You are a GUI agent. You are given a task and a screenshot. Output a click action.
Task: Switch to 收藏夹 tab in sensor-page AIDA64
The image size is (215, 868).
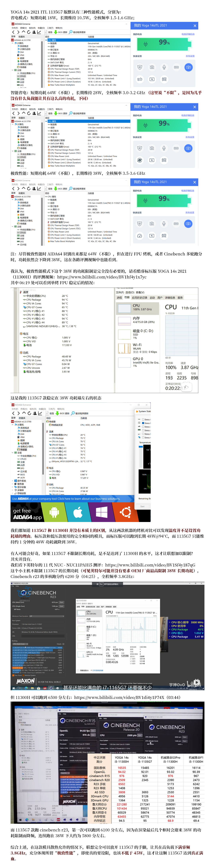[22, 418]
